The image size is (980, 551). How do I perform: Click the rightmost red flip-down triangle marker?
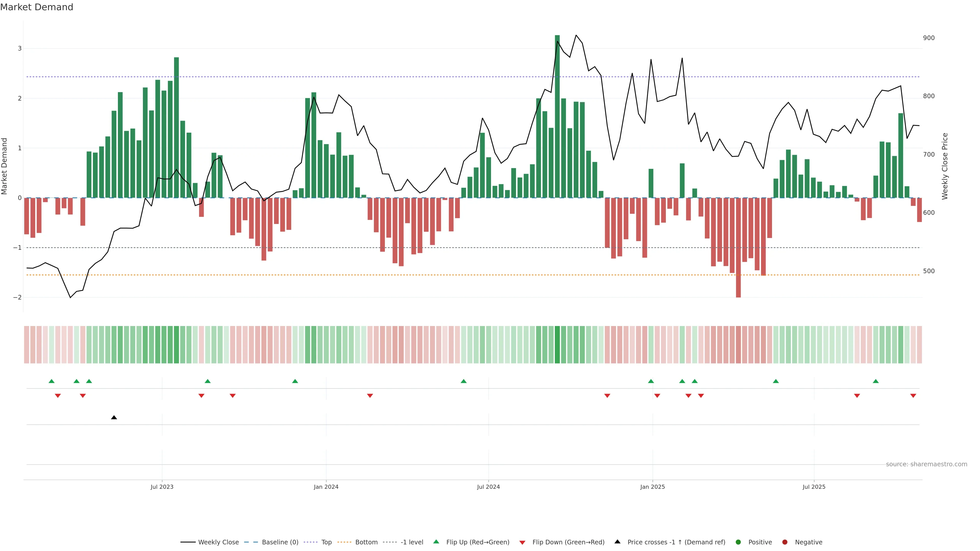pos(913,396)
